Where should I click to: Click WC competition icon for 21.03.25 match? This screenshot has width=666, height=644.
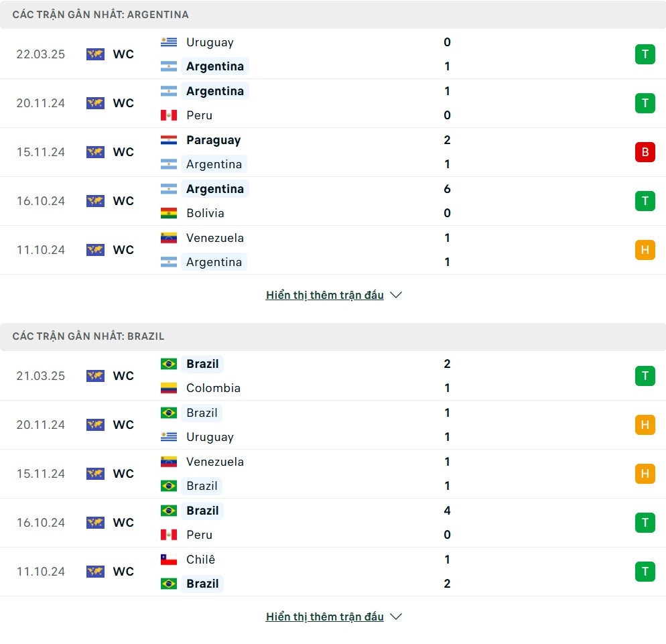(x=95, y=376)
